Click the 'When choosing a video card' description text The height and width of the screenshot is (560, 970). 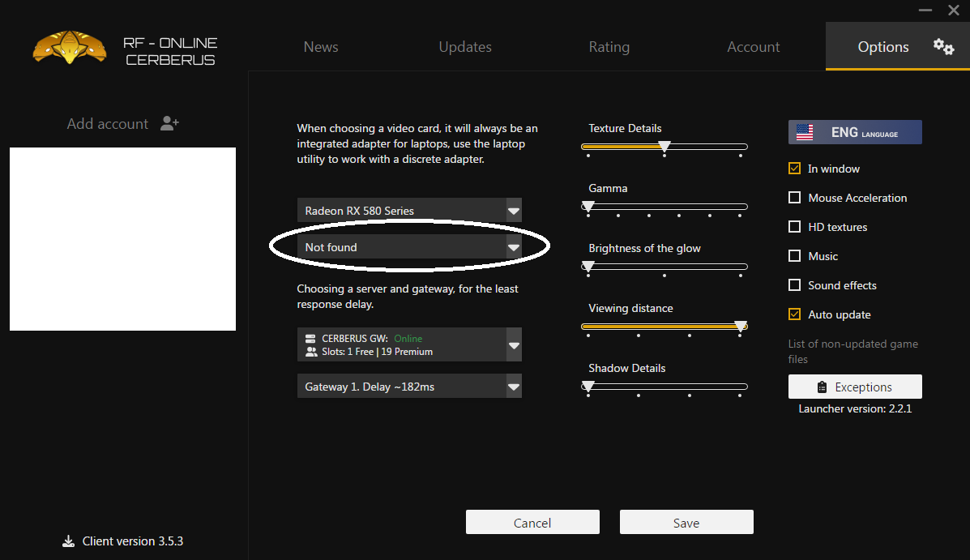[417, 143]
